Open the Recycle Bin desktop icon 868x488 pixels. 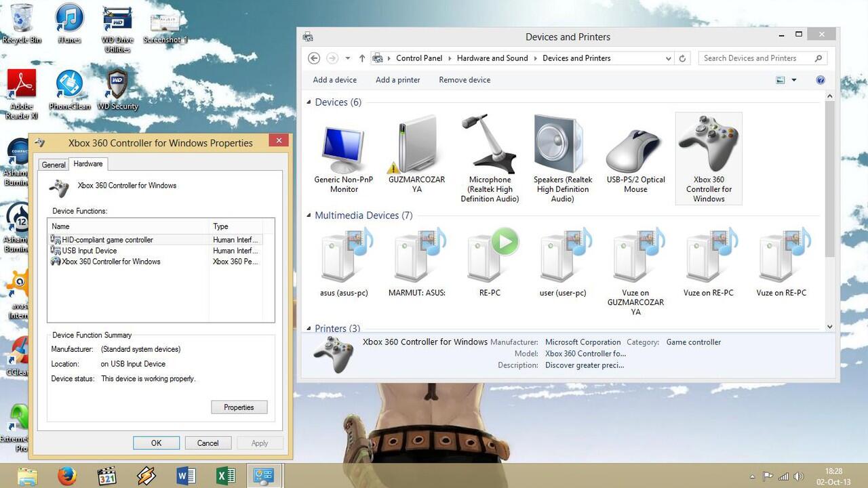[22, 24]
